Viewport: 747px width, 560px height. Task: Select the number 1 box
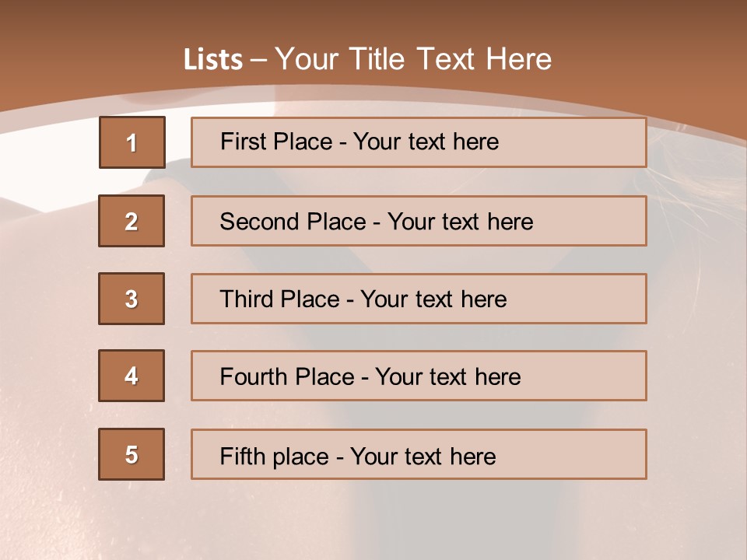point(132,142)
